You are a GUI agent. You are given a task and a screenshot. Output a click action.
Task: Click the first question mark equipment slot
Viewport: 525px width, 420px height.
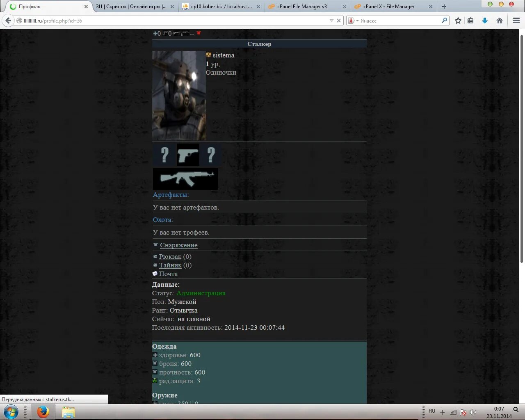tap(164, 155)
